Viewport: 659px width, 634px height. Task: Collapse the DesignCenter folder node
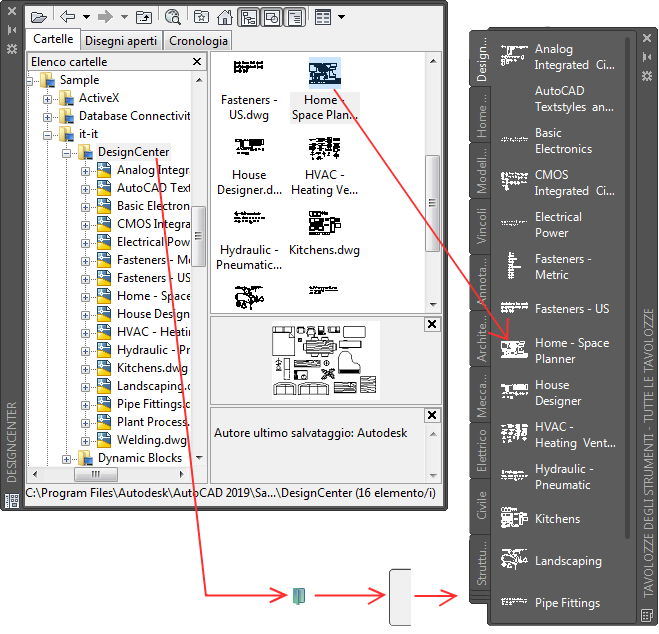pos(66,153)
